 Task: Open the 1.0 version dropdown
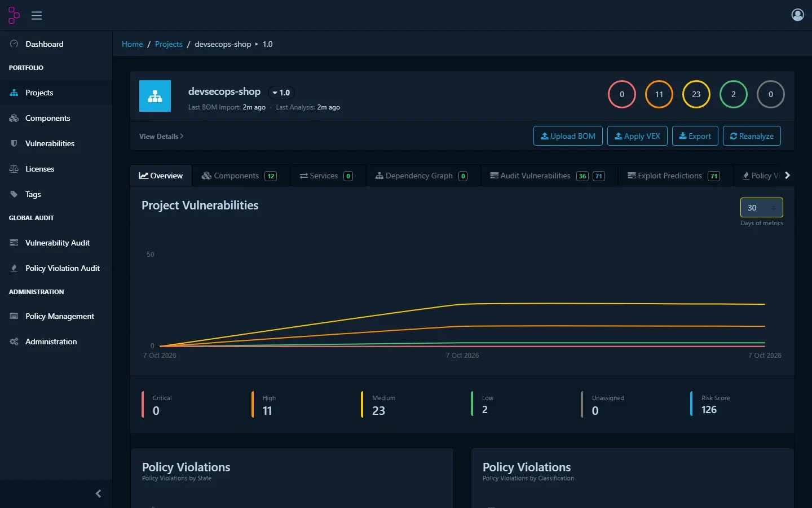[x=281, y=93]
